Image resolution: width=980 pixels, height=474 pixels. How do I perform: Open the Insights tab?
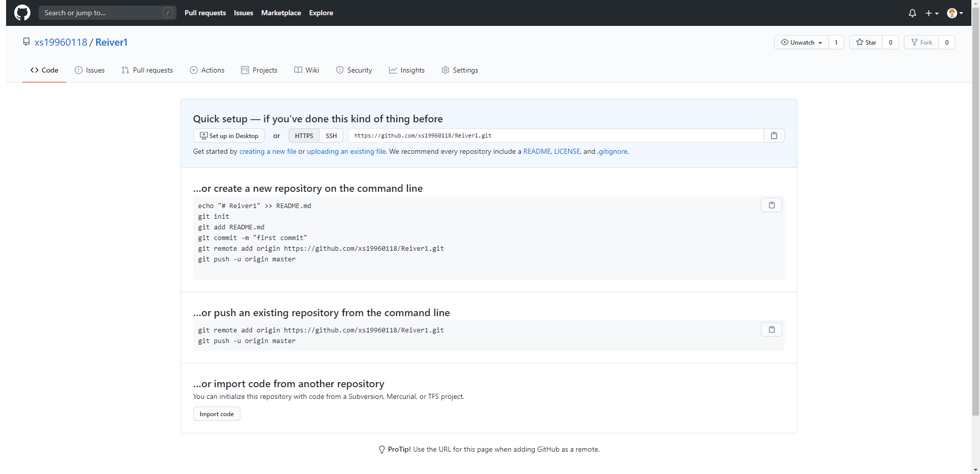coord(407,70)
